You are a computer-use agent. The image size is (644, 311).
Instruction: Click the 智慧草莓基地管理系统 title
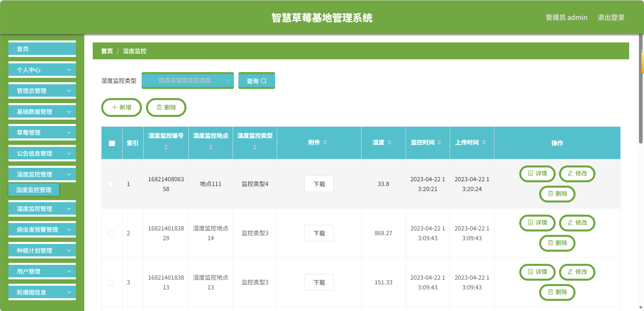(x=322, y=18)
